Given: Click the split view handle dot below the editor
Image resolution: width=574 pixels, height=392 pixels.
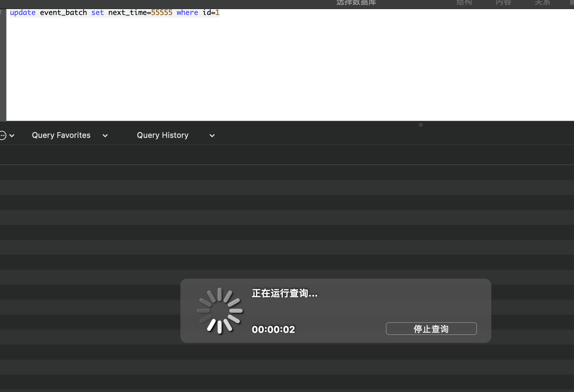Looking at the screenshot, I should [420, 125].
